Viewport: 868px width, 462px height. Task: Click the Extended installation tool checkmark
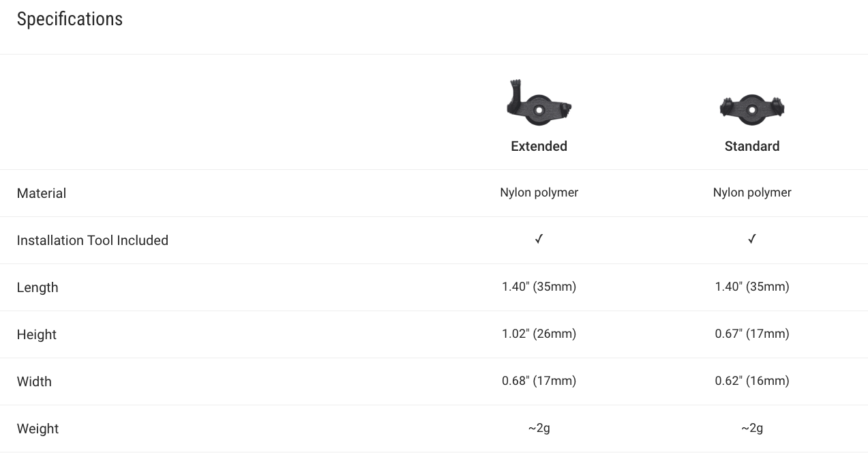click(539, 239)
